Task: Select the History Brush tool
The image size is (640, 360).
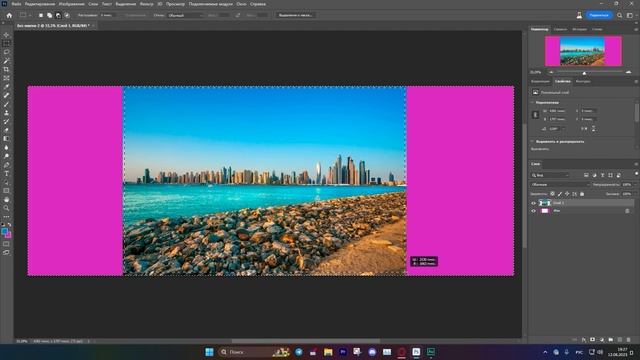Action: [6, 121]
